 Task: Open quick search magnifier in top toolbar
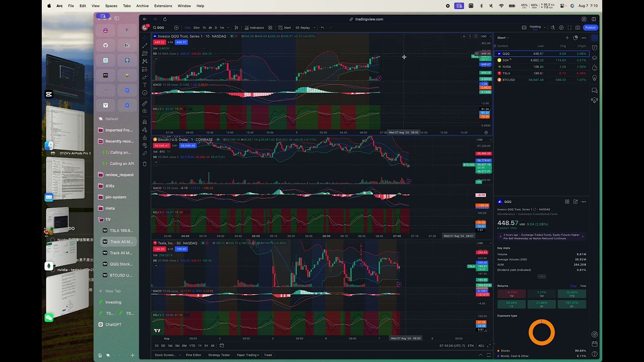point(553,28)
